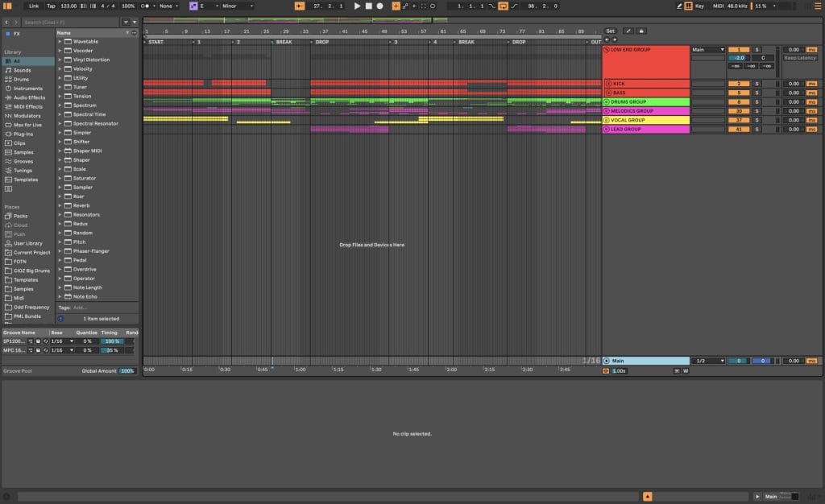
Task: Solo the KICK track
Action: click(x=757, y=84)
